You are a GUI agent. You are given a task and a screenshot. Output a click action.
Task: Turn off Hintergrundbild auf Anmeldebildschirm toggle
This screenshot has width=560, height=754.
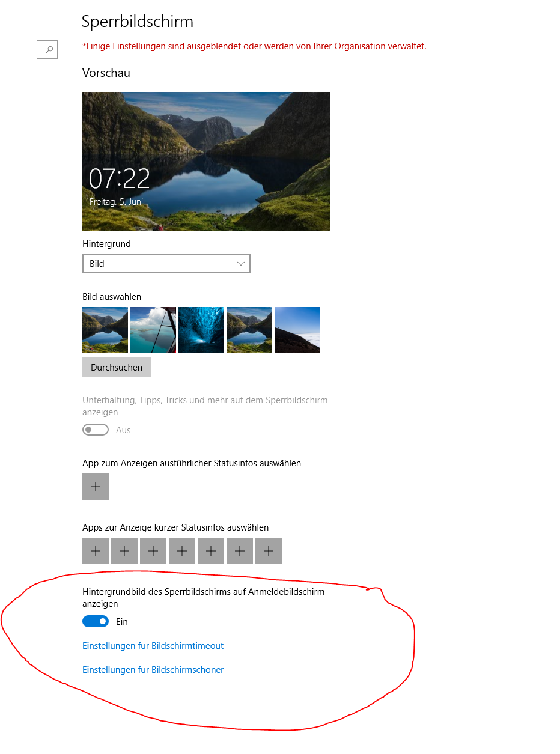[x=96, y=622]
